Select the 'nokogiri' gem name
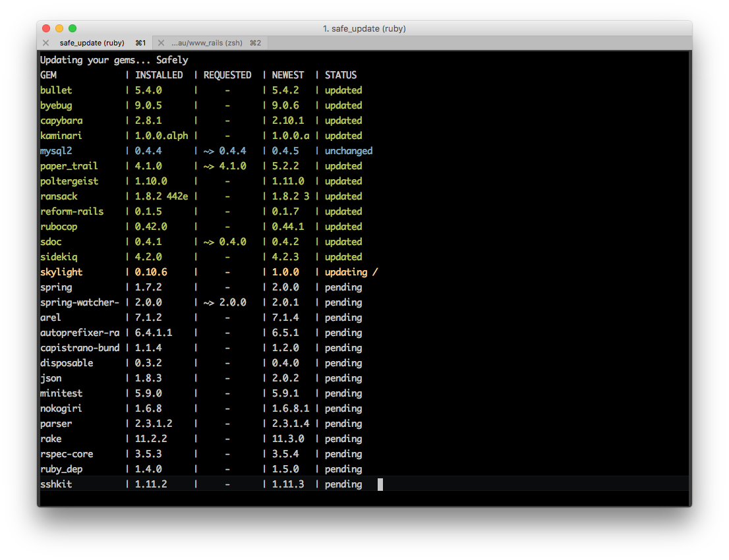The width and height of the screenshot is (729, 560). tap(61, 408)
